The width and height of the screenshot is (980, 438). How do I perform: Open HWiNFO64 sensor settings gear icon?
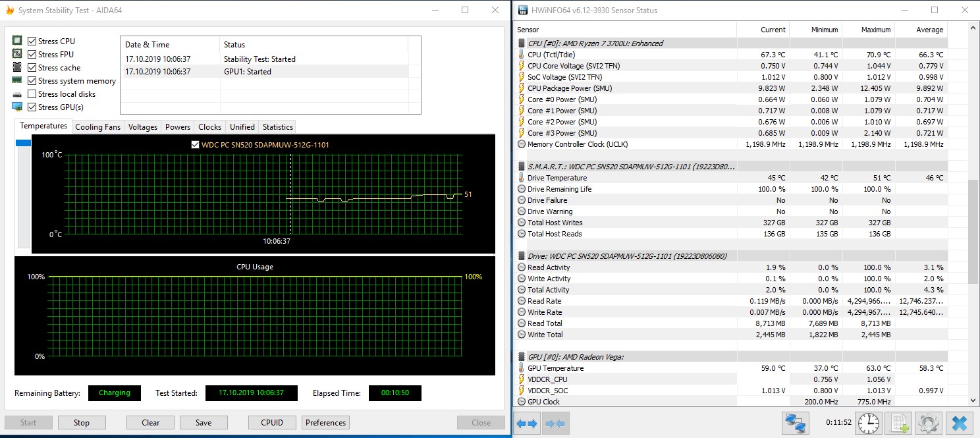click(929, 423)
